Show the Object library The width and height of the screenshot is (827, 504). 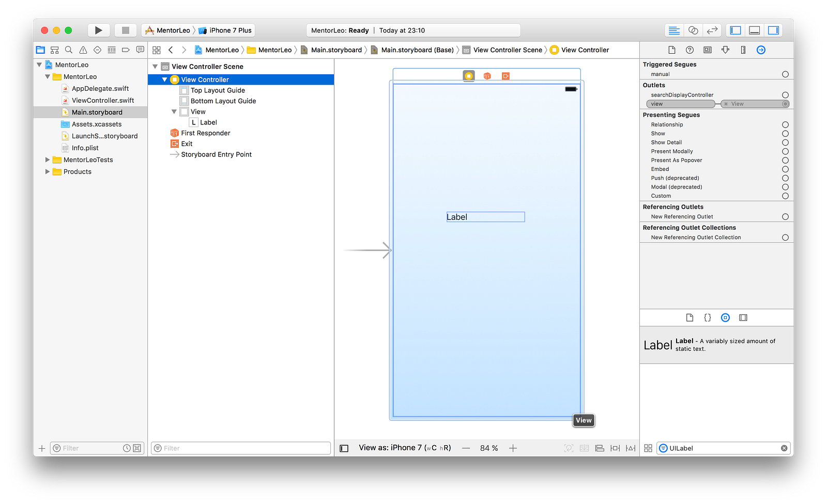coord(725,318)
